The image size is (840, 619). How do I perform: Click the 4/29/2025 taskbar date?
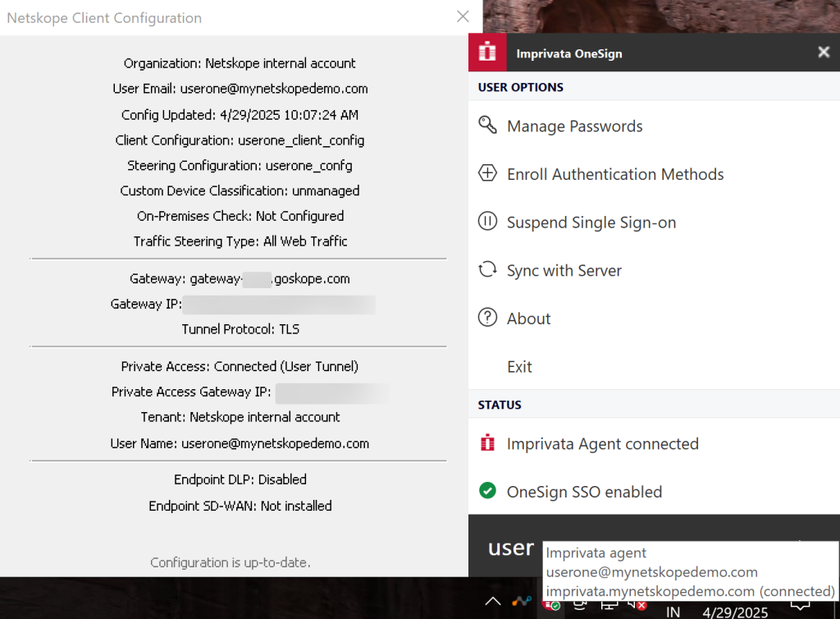[735, 612]
